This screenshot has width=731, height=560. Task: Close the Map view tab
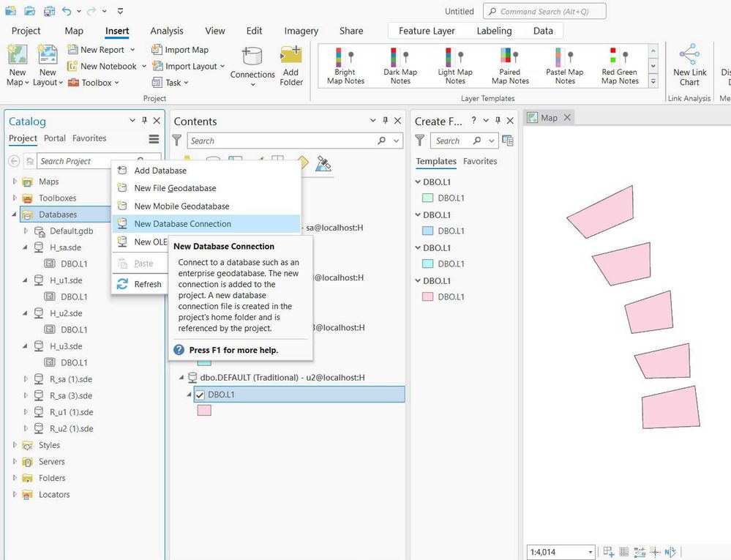pos(567,118)
